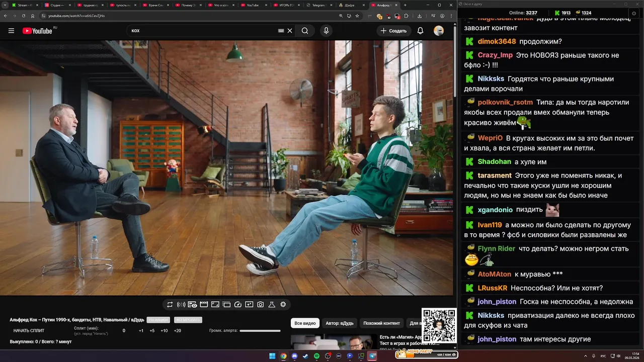This screenshot has width=644, height=362.
Task: Click the Создать create button
Action: [x=393, y=31]
